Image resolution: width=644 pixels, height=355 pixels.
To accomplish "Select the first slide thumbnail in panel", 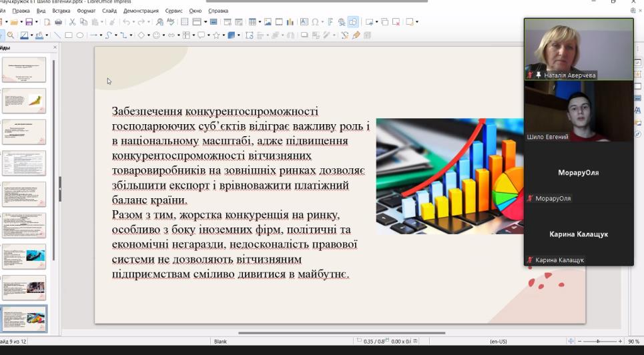I will tap(24, 69).
